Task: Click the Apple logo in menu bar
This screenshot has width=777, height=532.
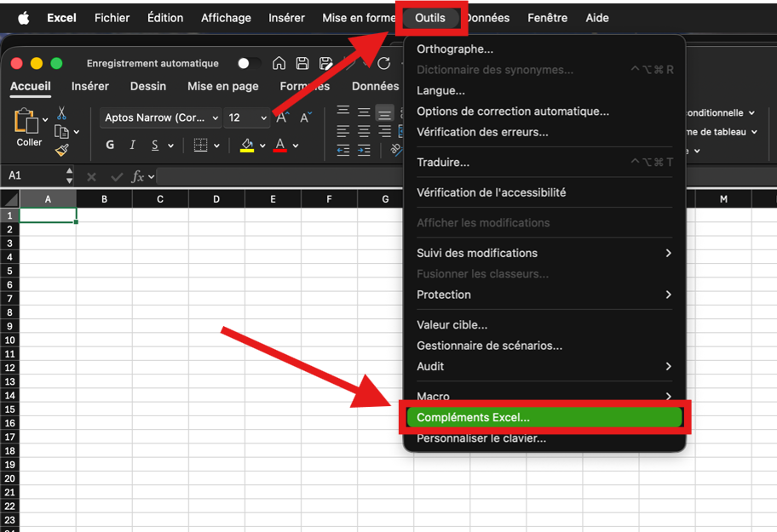Action: (23, 19)
